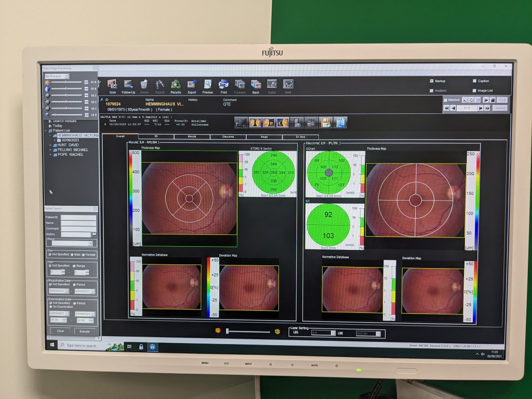This screenshot has height=399, width=532.
Task: Click the save floppy disk icon
Action: [326, 123]
